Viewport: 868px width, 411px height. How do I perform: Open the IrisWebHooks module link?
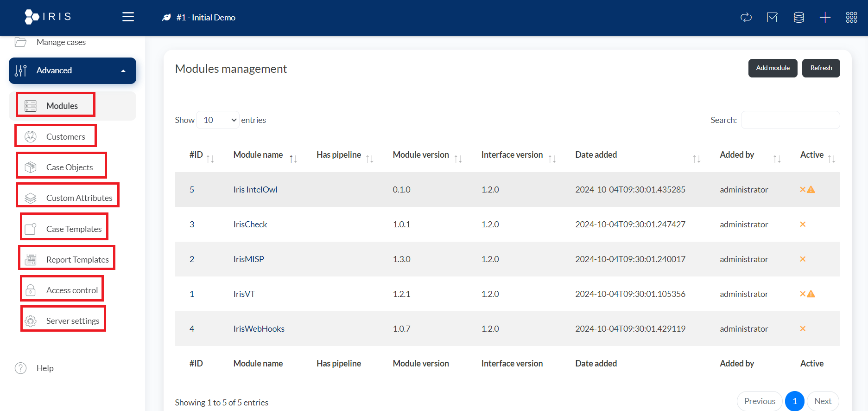tap(259, 329)
